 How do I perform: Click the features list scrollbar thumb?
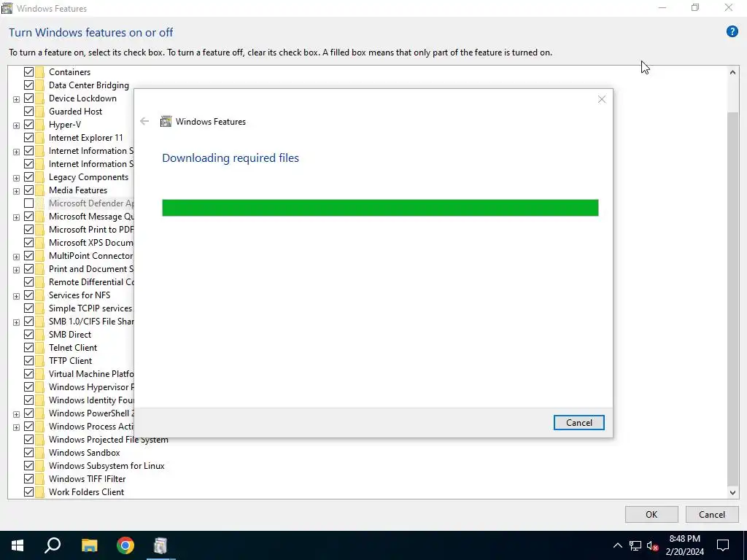click(x=732, y=297)
